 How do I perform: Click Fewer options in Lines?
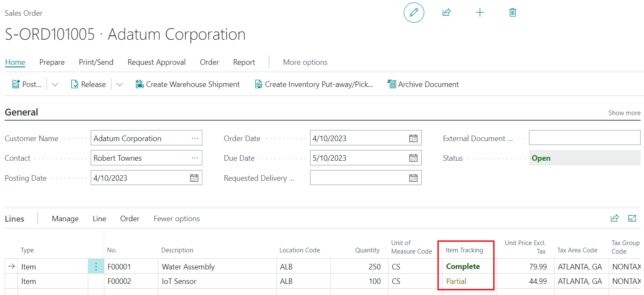[x=177, y=219]
